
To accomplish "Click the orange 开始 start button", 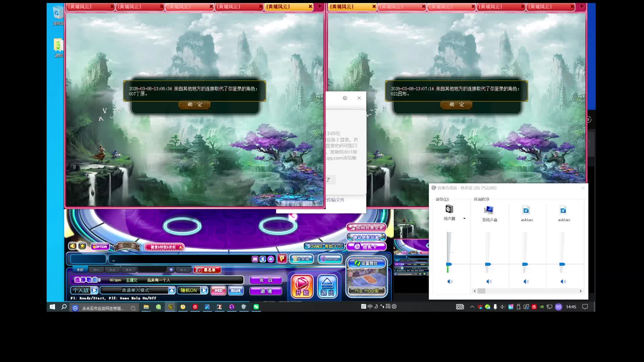I will click(302, 286).
